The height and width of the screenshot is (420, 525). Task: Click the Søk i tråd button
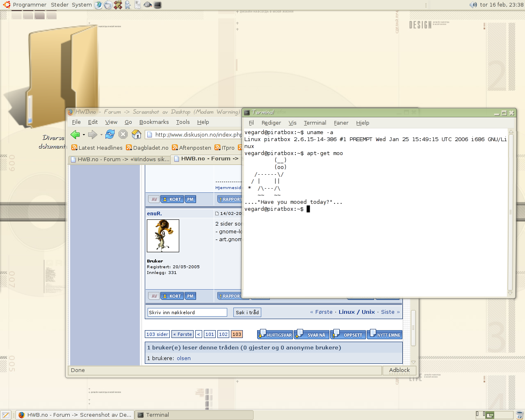247,313
